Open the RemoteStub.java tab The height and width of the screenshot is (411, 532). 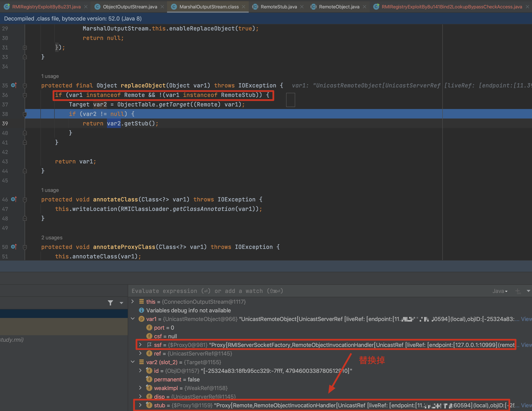pos(279,6)
